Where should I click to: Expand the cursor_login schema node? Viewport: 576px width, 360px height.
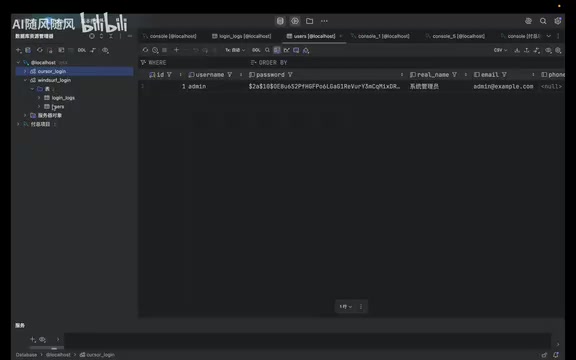[25, 71]
